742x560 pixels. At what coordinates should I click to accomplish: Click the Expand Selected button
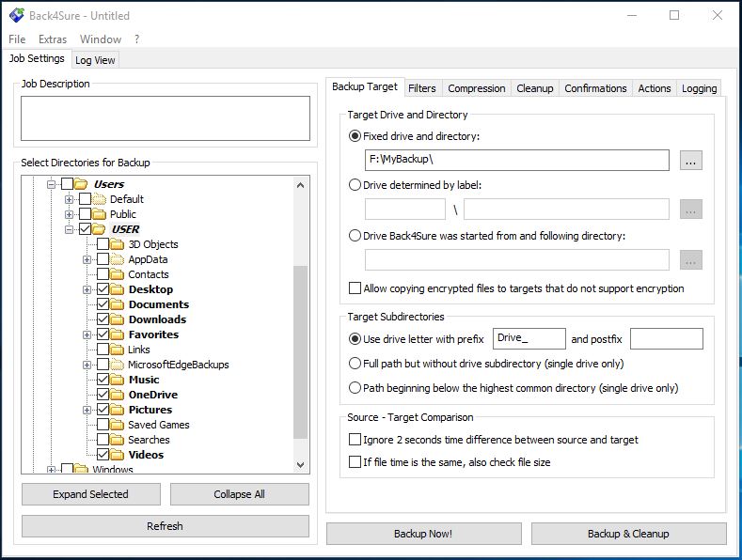[91, 494]
